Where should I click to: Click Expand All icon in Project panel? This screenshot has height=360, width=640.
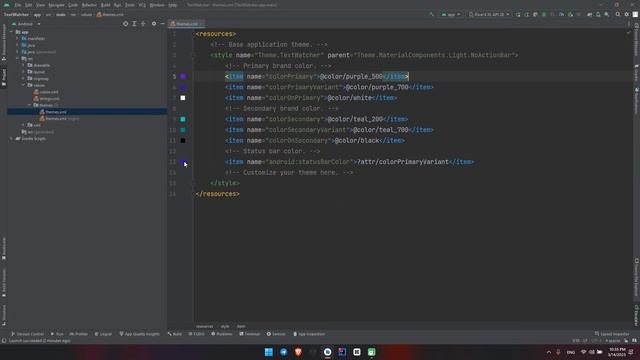pyautogui.click(x=134, y=24)
